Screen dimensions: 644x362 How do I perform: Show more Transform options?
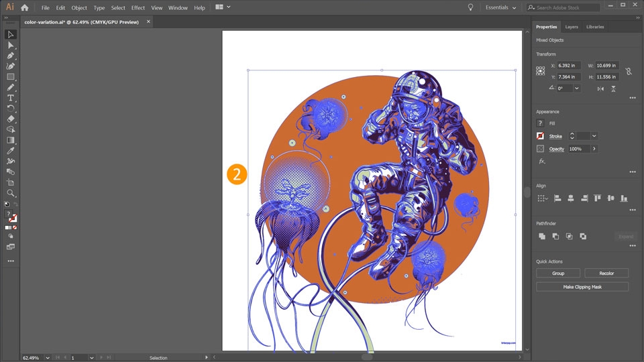[633, 98]
